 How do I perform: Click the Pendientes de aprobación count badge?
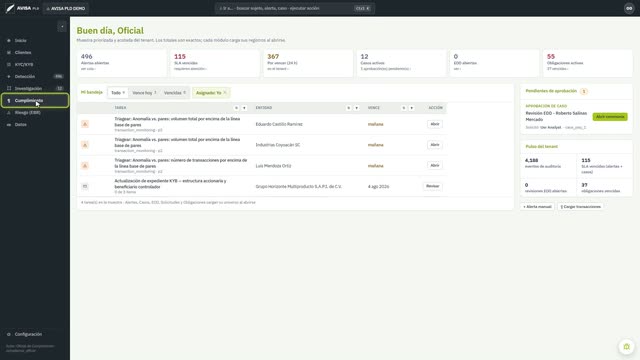(584, 91)
